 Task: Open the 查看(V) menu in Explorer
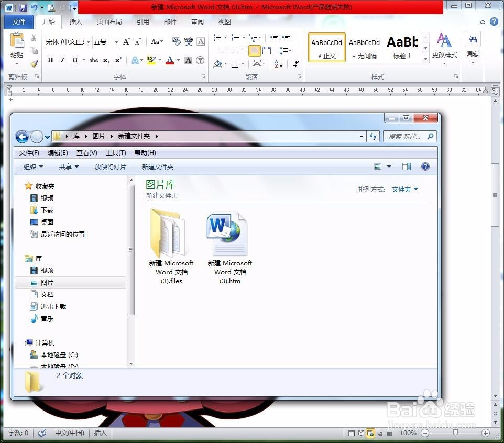87,153
